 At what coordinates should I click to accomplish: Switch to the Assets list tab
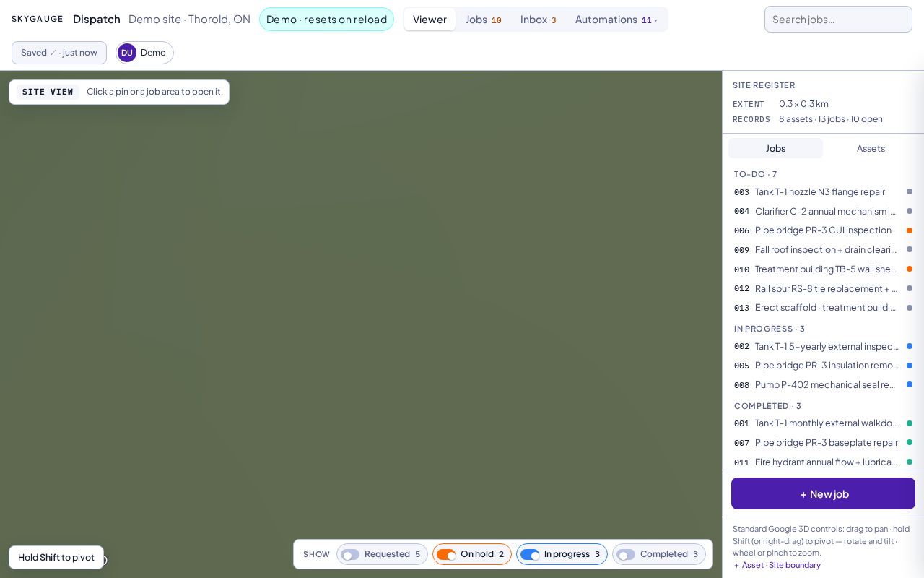[871, 148]
